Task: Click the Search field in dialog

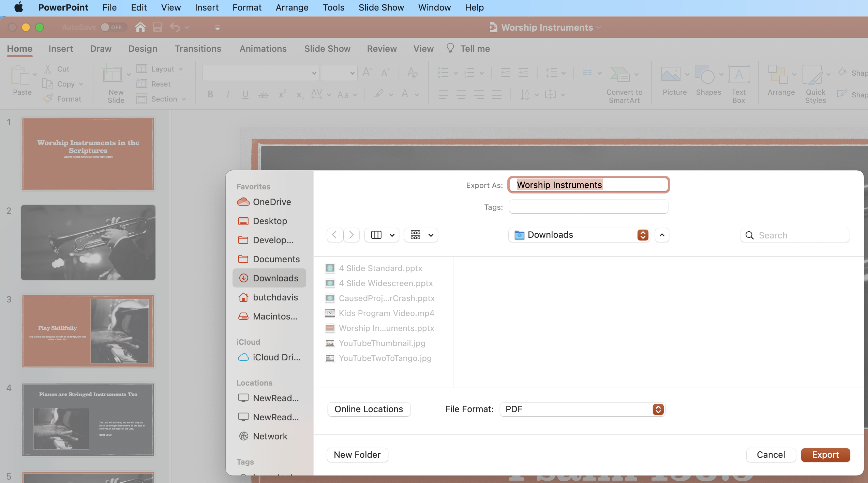Action: [x=795, y=235]
